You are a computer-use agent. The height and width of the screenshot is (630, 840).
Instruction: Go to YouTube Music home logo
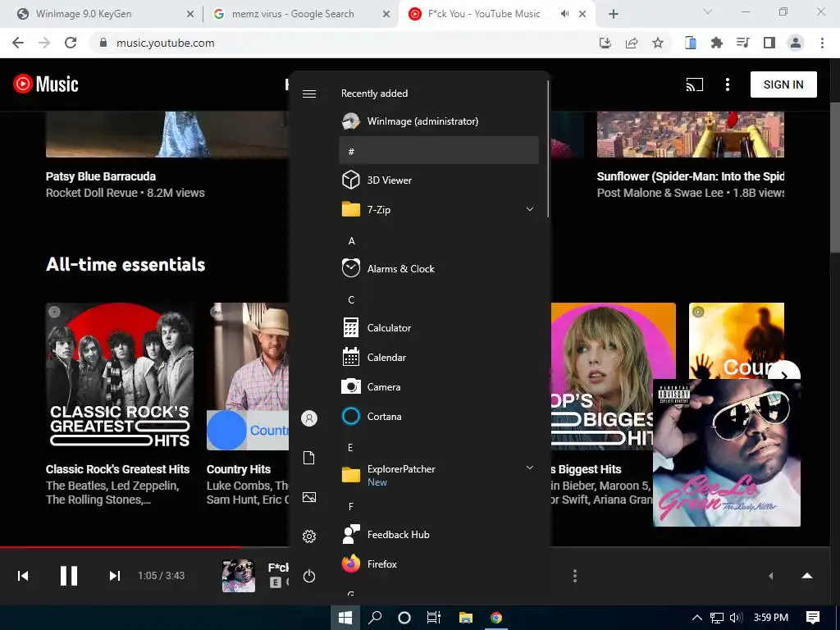[x=46, y=84]
